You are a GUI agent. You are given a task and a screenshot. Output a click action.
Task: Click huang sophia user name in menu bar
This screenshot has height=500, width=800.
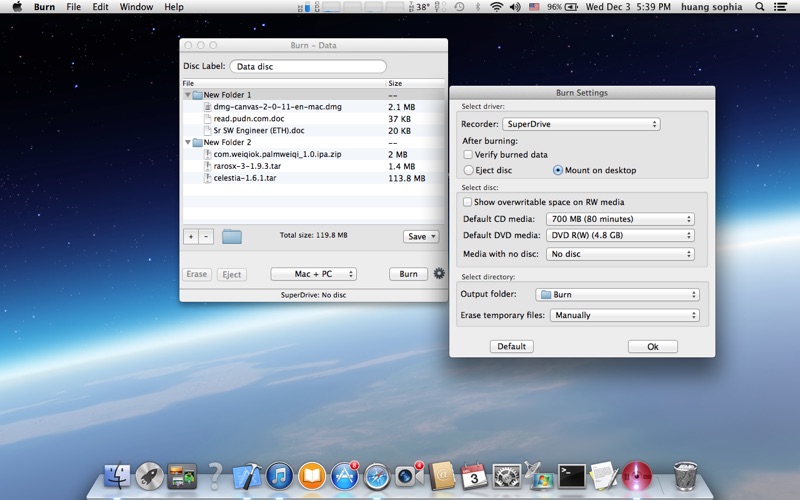711,7
